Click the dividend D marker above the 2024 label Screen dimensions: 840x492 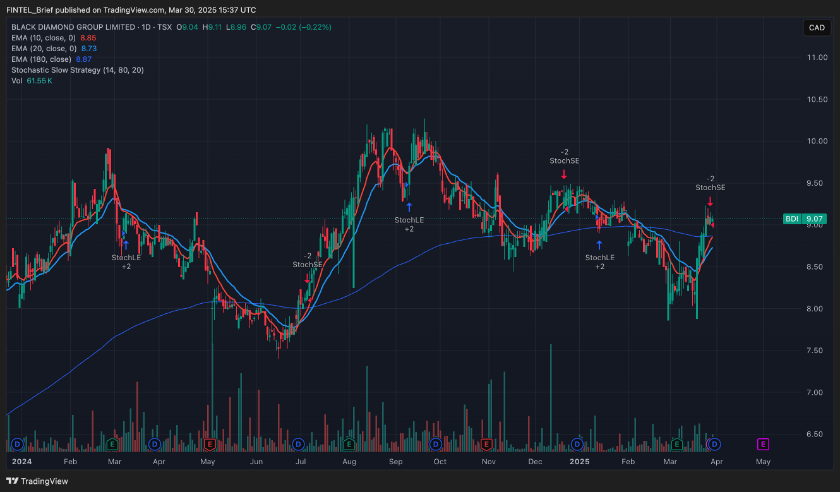18,444
